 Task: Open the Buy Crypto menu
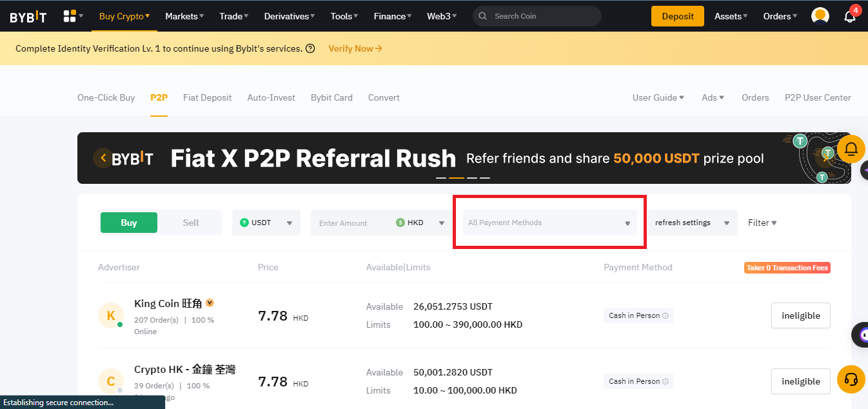(124, 16)
